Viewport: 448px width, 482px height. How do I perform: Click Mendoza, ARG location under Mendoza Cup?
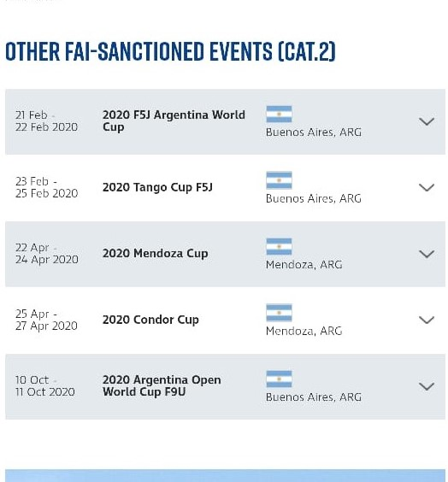304,265
